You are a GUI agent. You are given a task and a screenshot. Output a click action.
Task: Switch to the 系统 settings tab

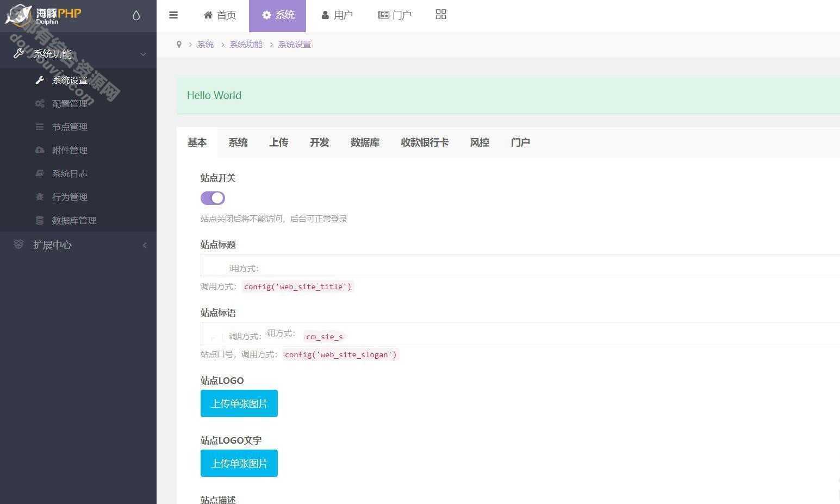[x=238, y=142]
